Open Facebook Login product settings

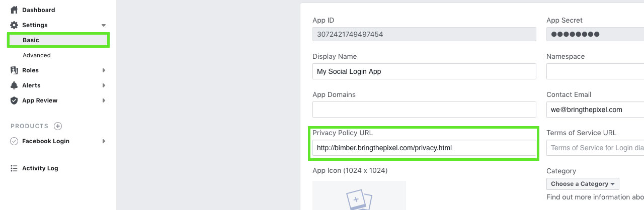pos(46,141)
